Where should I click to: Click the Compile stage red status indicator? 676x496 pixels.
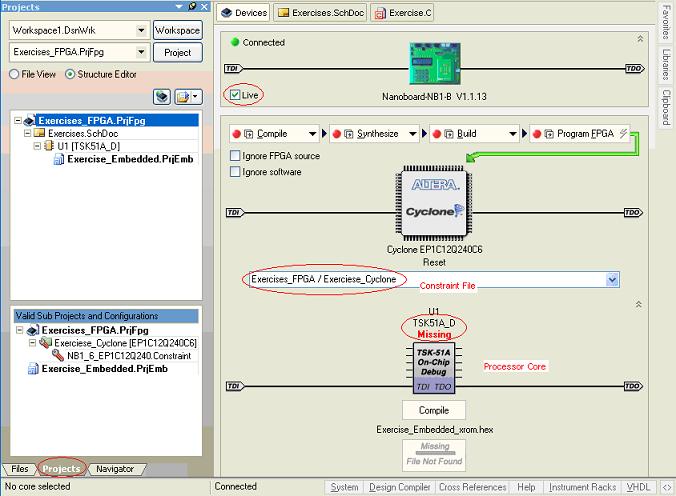click(236, 134)
